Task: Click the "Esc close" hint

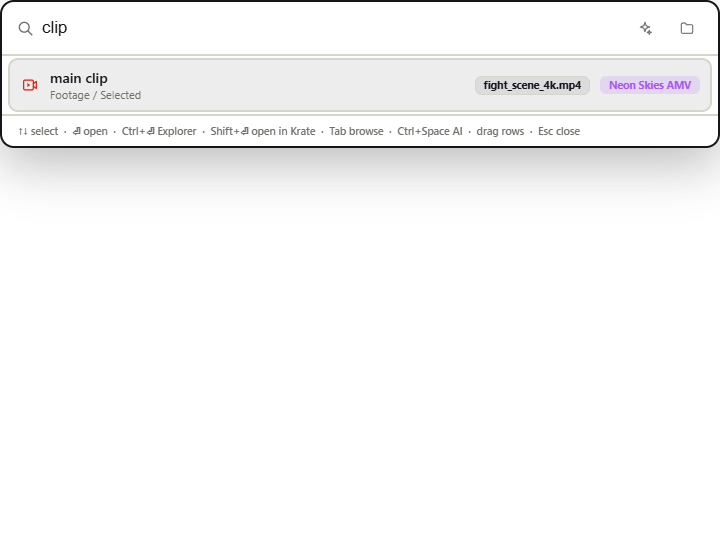Action: point(559,131)
